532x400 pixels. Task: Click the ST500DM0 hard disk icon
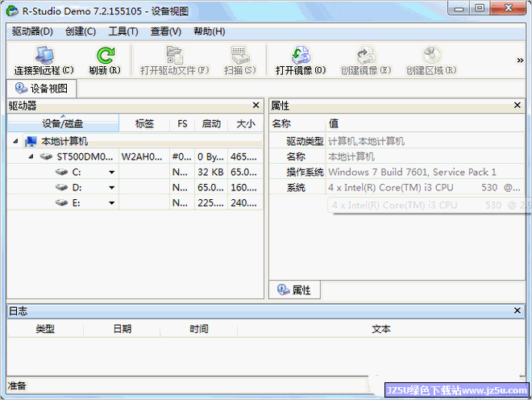tap(46, 156)
